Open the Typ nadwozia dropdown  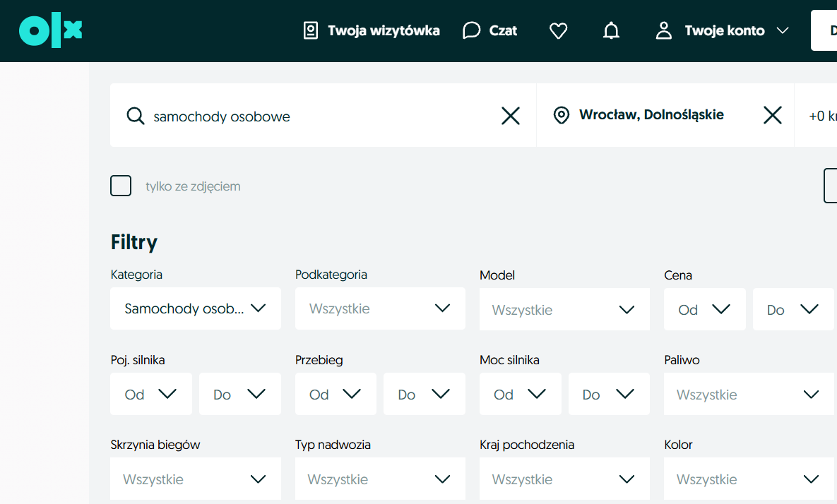[380, 479]
